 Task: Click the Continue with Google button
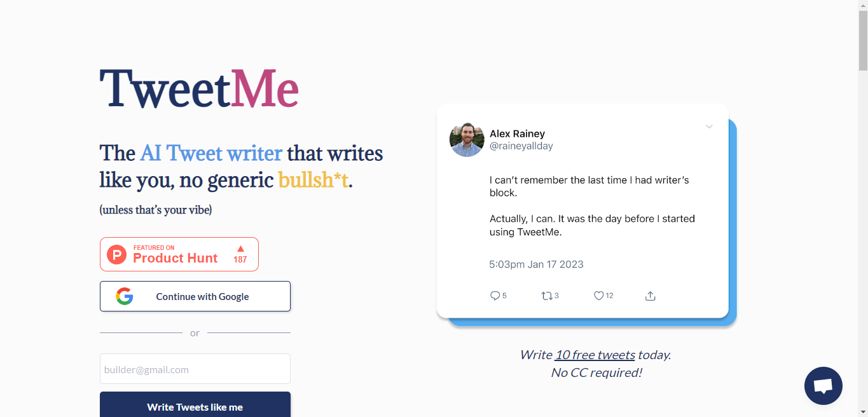(x=195, y=296)
